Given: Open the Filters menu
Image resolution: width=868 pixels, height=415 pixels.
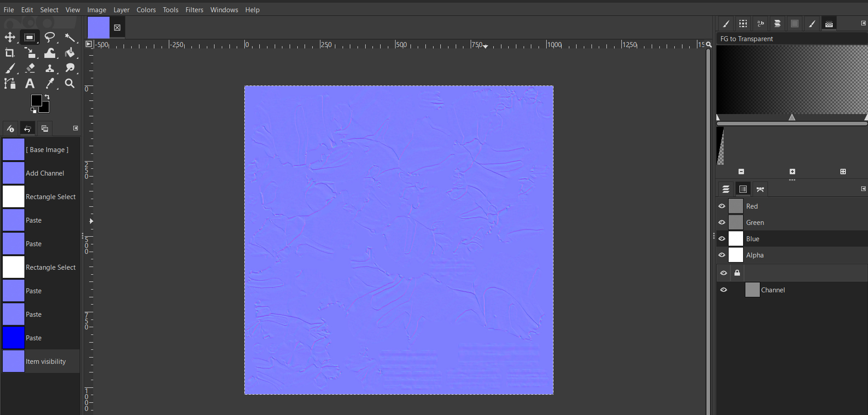Looking at the screenshot, I should (x=194, y=10).
